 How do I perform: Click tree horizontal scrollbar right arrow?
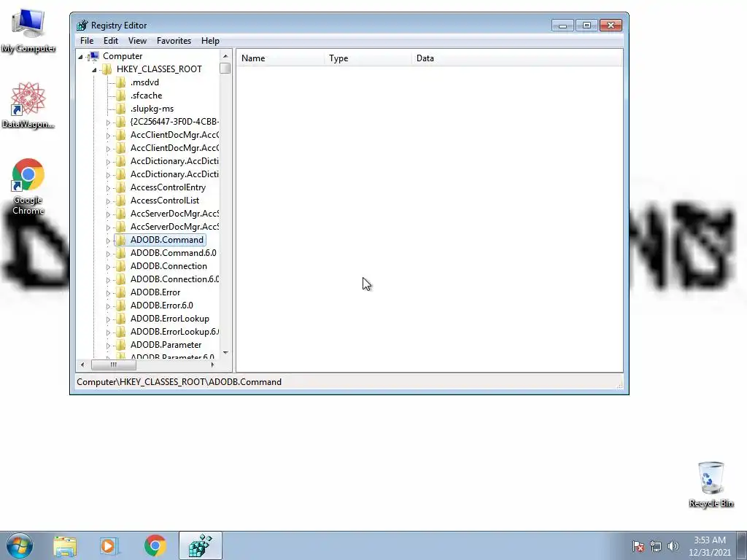coord(212,365)
